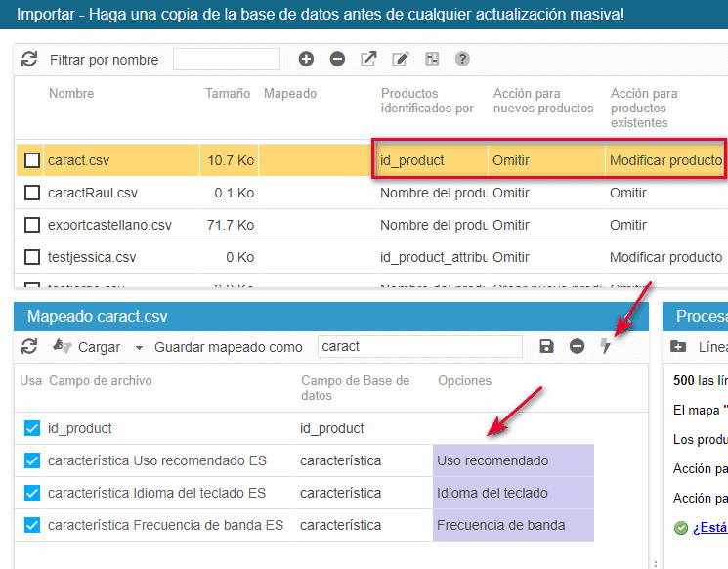The height and width of the screenshot is (569, 728).
Task: Select the exportcastellano.csv checkbox
Action: (x=32, y=225)
